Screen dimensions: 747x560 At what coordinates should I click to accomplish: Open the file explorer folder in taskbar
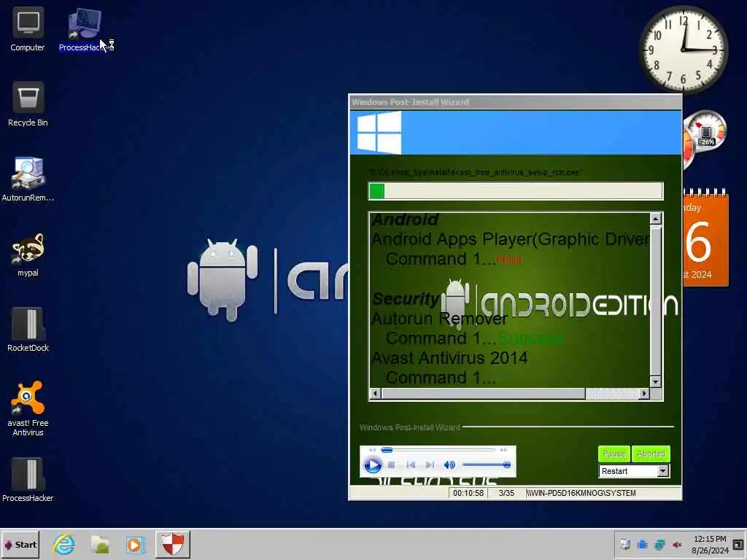tap(100, 544)
